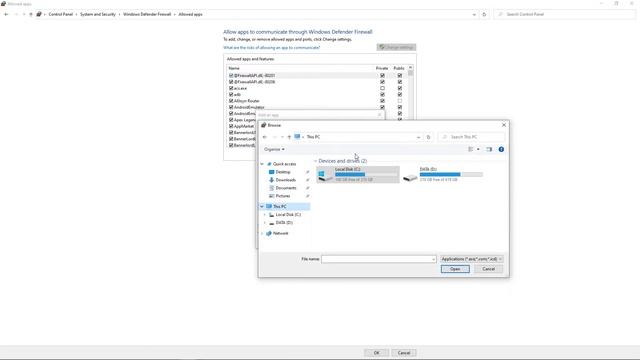Select Local Disk (C:) drive in Devices and drives
Screen dimensions: 640x360
click(358, 174)
